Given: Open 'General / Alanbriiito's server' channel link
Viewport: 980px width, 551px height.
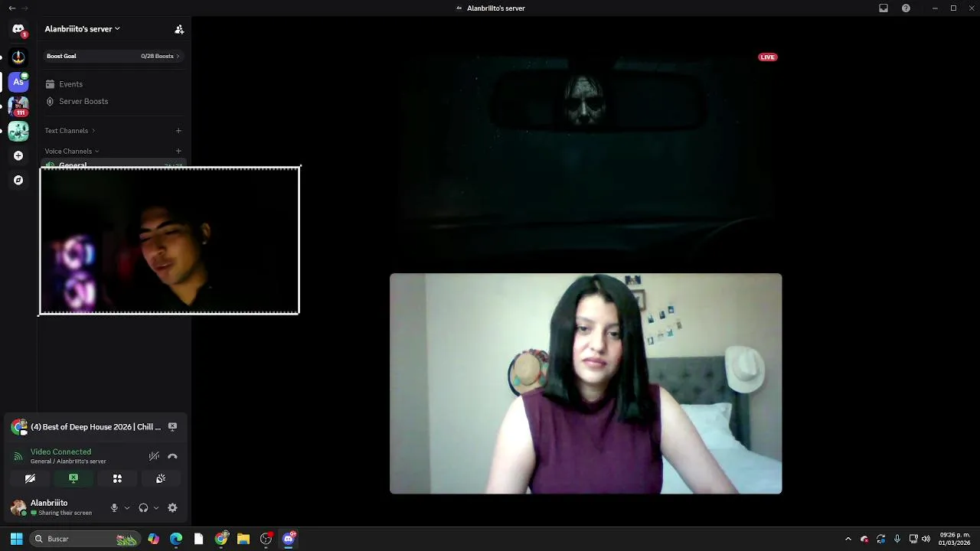Looking at the screenshot, I should pos(68,461).
